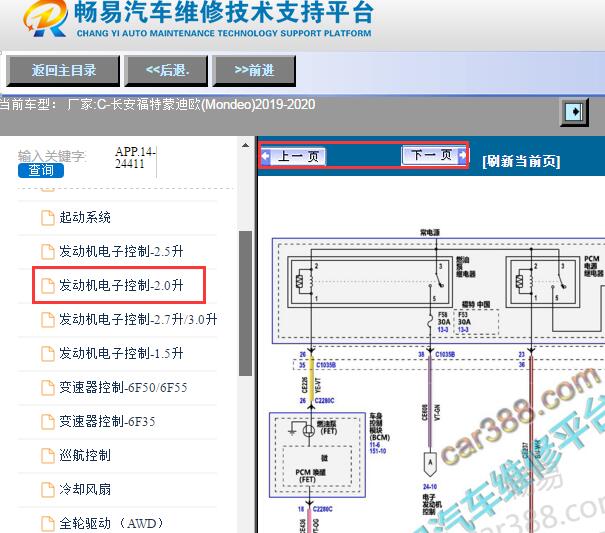The image size is (605, 533).
Task: Click document icon beside 发动机电子控制-2.7升/3.0升
Action: pos(48,320)
